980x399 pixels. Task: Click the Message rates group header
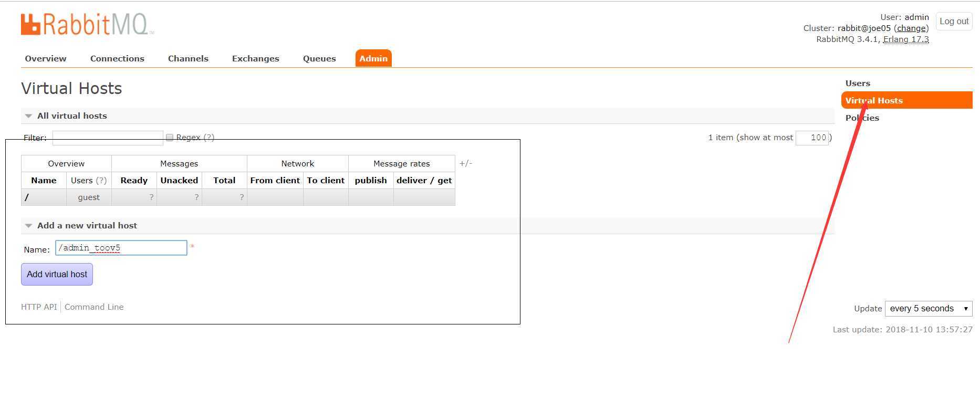point(402,163)
